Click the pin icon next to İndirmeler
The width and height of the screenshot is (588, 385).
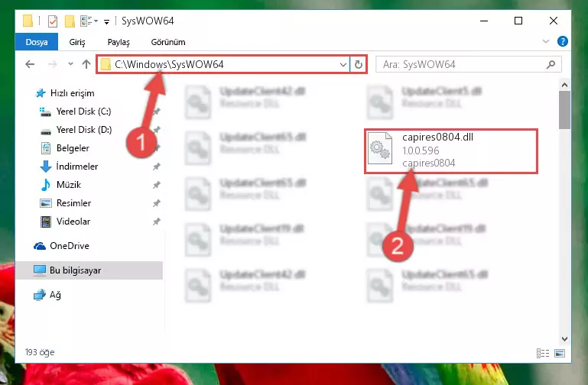[x=157, y=167]
